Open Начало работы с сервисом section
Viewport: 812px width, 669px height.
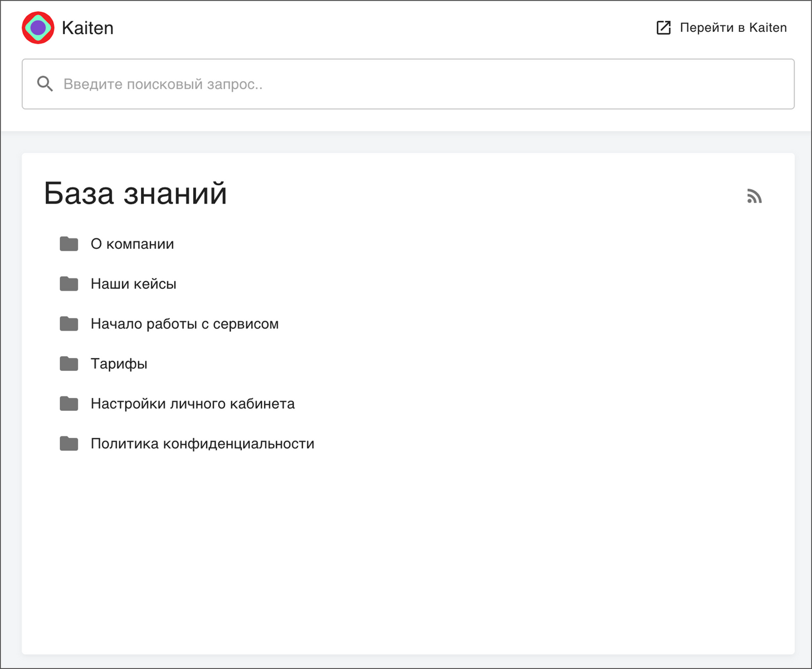click(x=184, y=324)
